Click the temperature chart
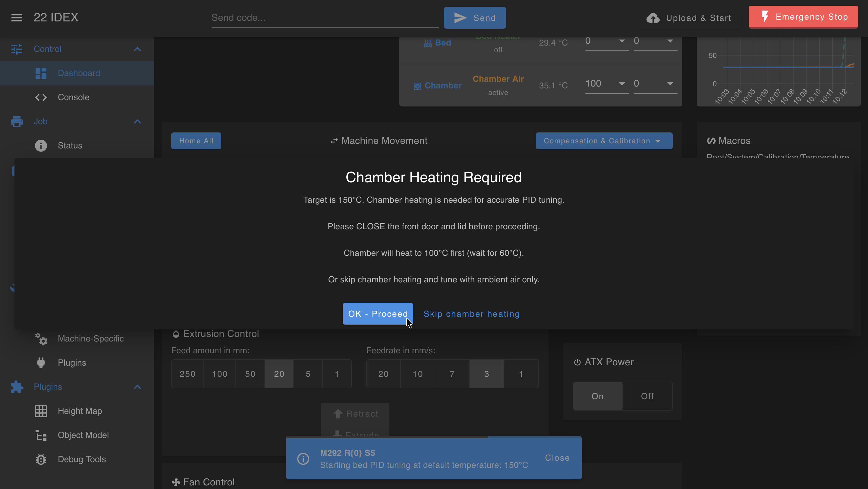The width and height of the screenshot is (868, 489). pyautogui.click(x=778, y=72)
